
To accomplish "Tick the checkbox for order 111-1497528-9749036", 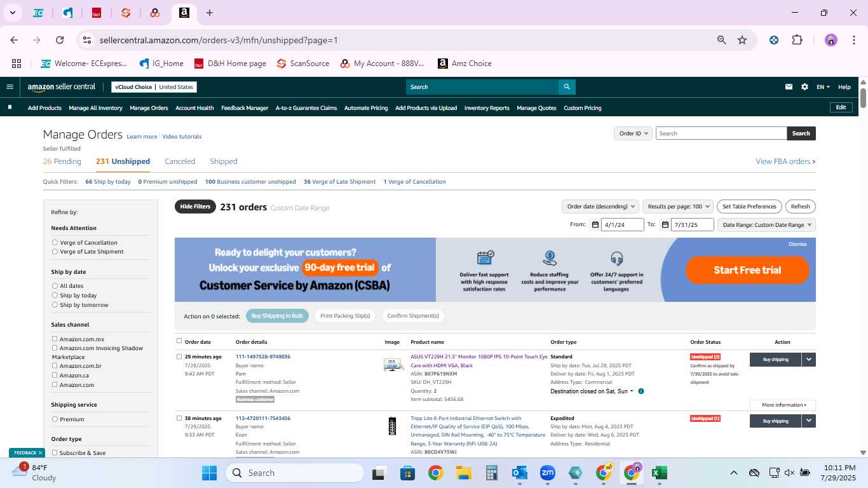I will pos(179,356).
